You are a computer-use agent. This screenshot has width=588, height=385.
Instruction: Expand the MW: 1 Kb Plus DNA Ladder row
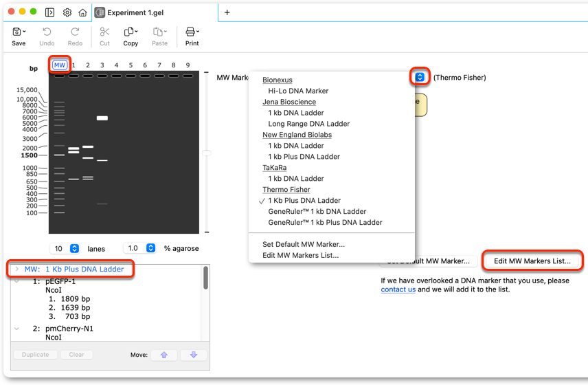click(17, 269)
